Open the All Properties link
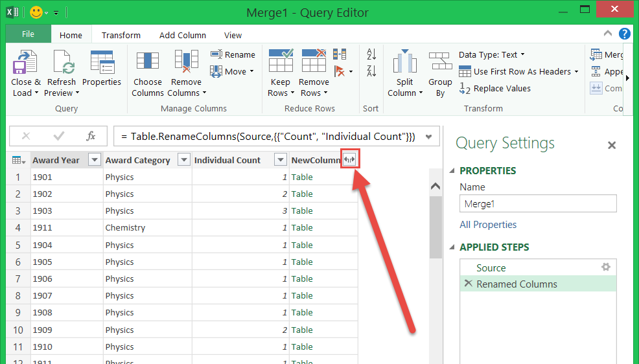The width and height of the screenshot is (639, 364). pos(488,225)
